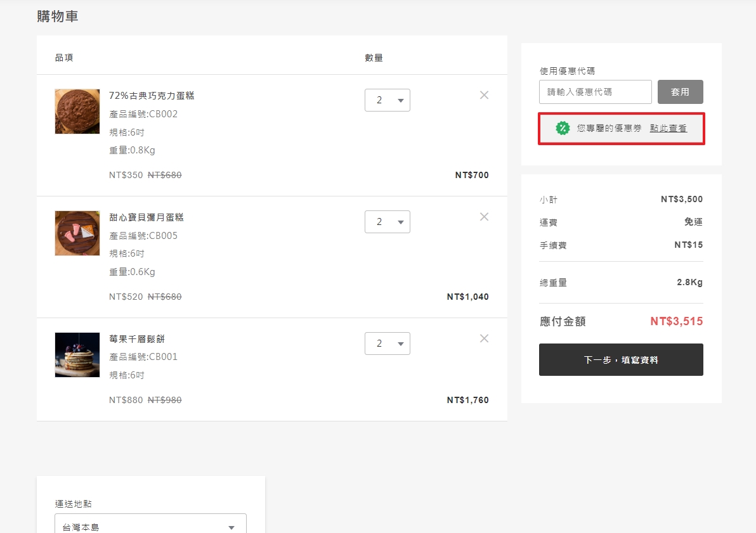Image resolution: width=756 pixels, height=533 pixels.
Task: Remove the 72%古典巧克力蛋糕 from the cart
Action: pos(484,95)
